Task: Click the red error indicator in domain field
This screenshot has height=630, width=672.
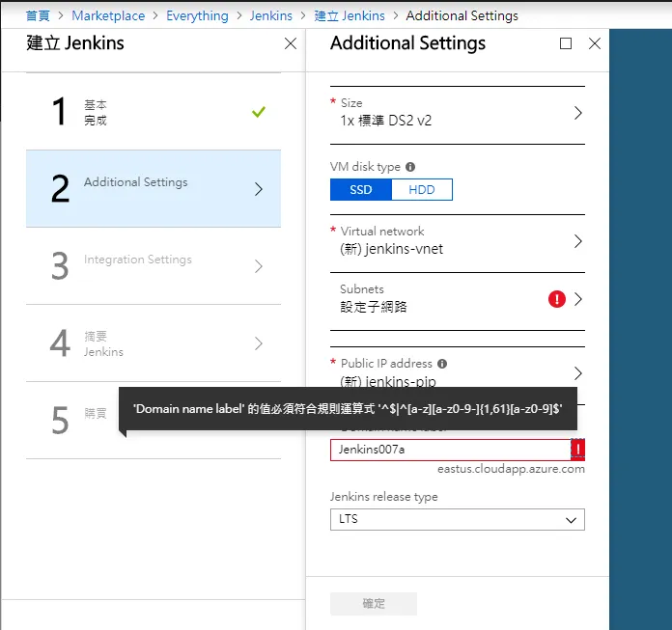Action: pos(577,450)
